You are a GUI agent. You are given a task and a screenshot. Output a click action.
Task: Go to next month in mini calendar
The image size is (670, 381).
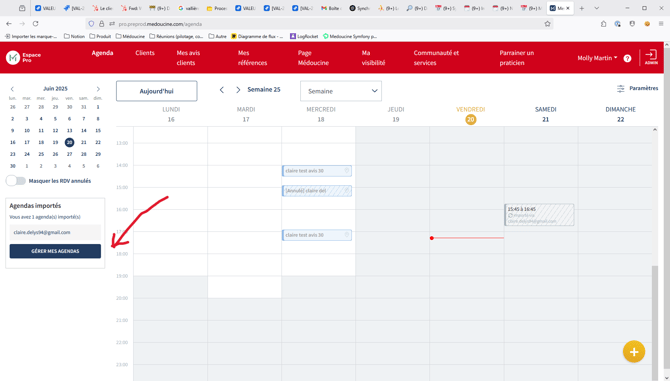[x=98, y=89]
